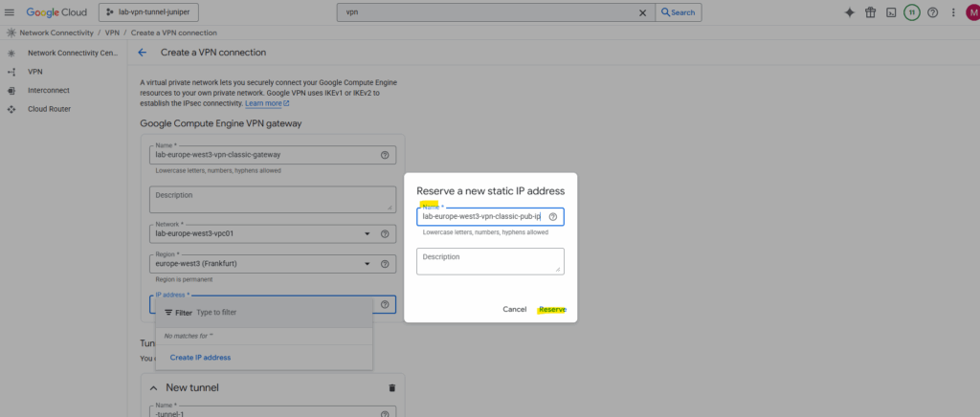This screenshot has width=980, height=417.
Task: Collapse the New tunnel section
Action: 154,387
